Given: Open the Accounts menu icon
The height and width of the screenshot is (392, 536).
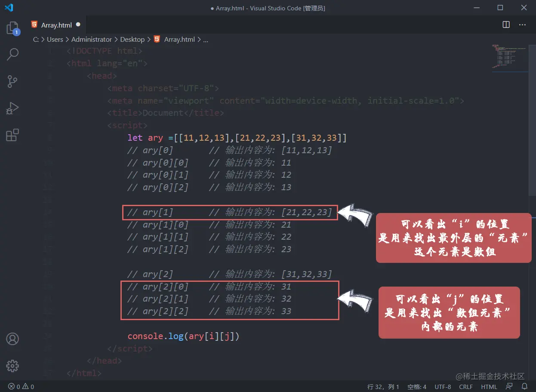Looking at the screenshot, I should [12, 339].
